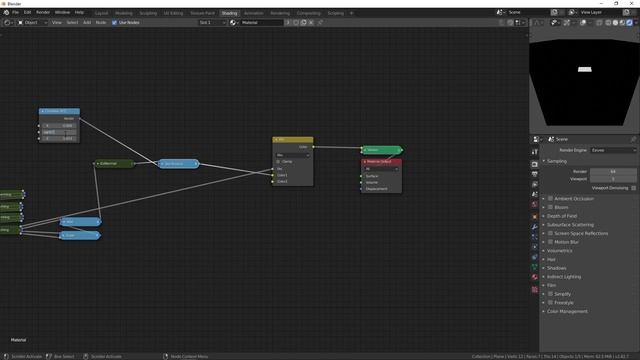This screenshot has height=360, width=640.
Task: Adjust the Render samples value field
Action: click(613, 171)
